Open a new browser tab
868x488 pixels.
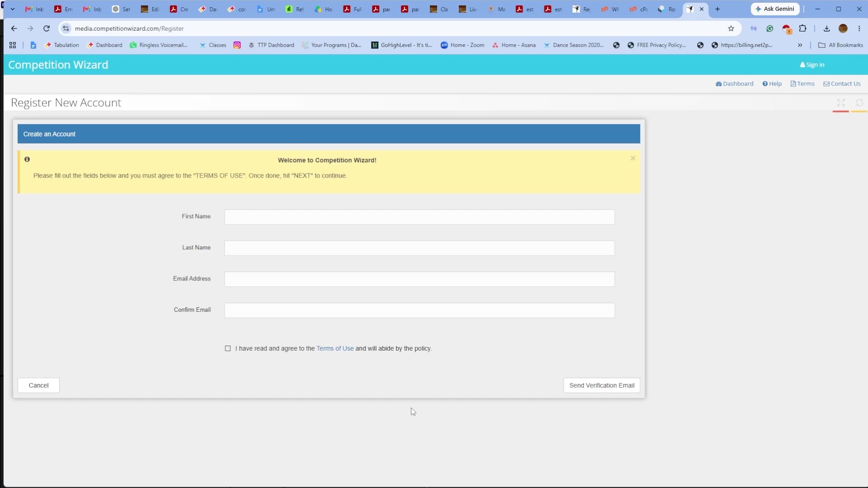pyautogui.click(x=717, y=9)
